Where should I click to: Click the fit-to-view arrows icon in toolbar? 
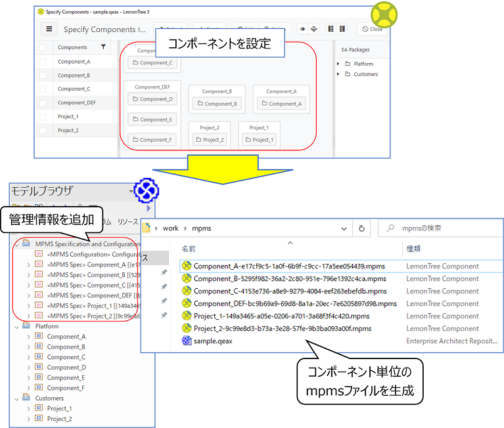click(x=314, y=29)
